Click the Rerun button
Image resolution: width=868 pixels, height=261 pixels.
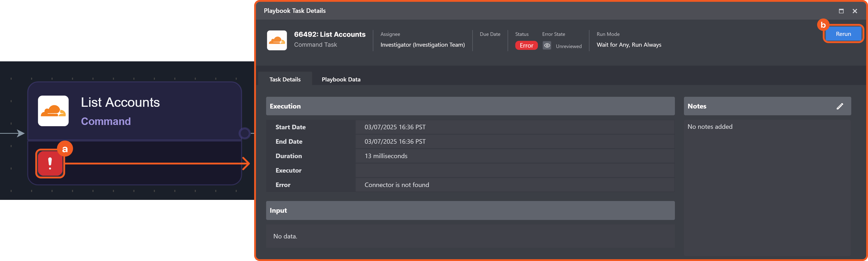pyautogui.click(x=843, y=34)
